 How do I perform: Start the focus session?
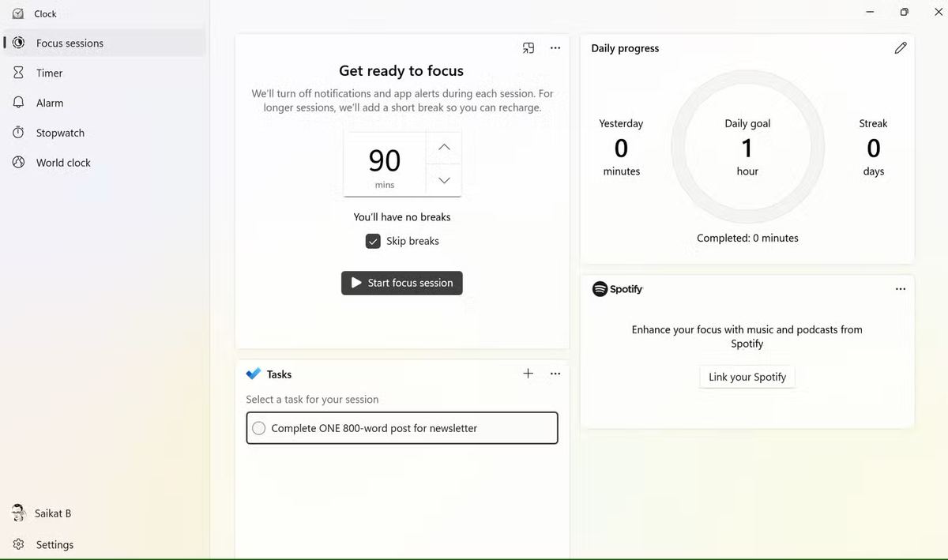[x=401, y=283]
